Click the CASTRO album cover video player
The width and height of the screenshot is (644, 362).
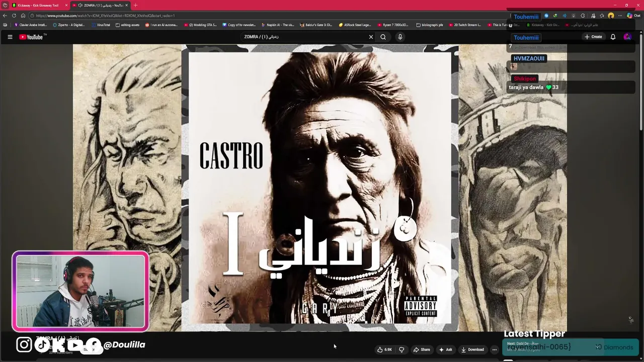pos(320,188)
